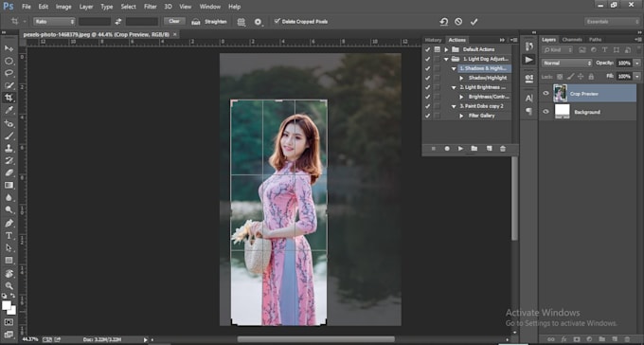Open crop overlay grid options
Image resolution: width=644 pixels, height=345 pixels.
(x=241, y=22)
